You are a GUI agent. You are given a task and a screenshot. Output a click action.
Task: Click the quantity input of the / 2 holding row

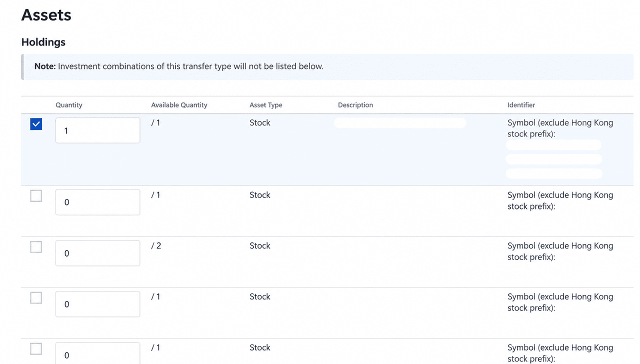pos(98,253)
